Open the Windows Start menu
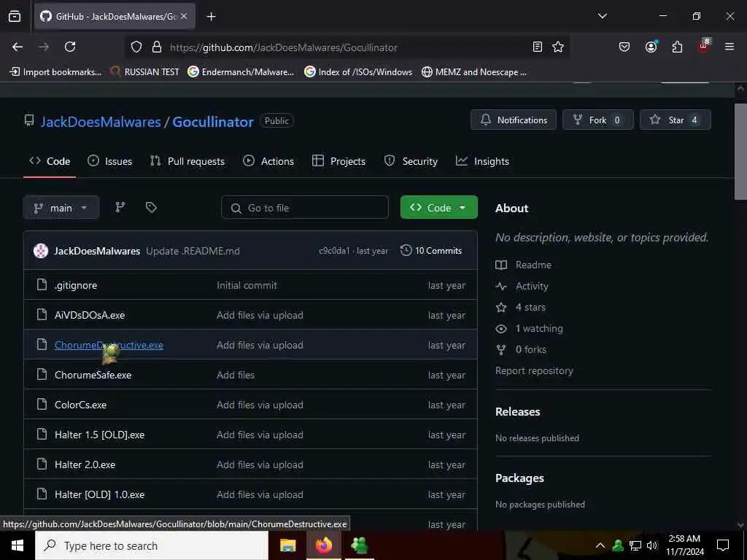747x560 pixels. 18,545
